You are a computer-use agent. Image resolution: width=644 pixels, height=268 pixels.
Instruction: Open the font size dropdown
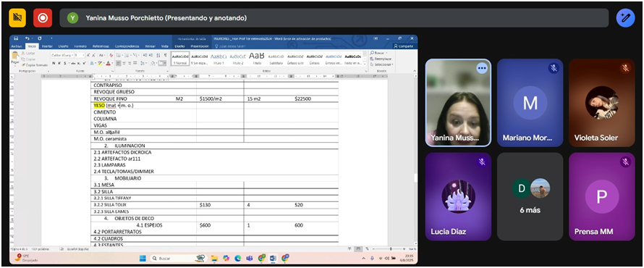click(x=83, y=55)
